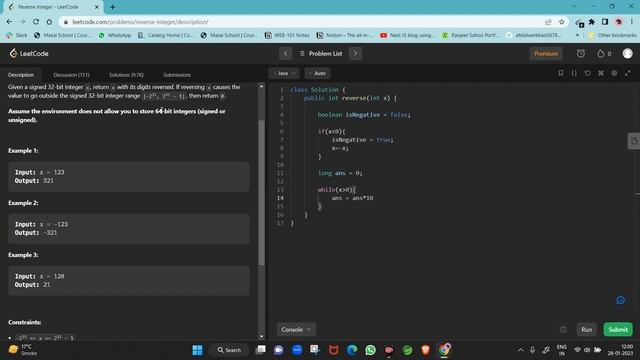Open Other bookmarks folder
This screenshot has width=640, height=360.
[612, 35]
